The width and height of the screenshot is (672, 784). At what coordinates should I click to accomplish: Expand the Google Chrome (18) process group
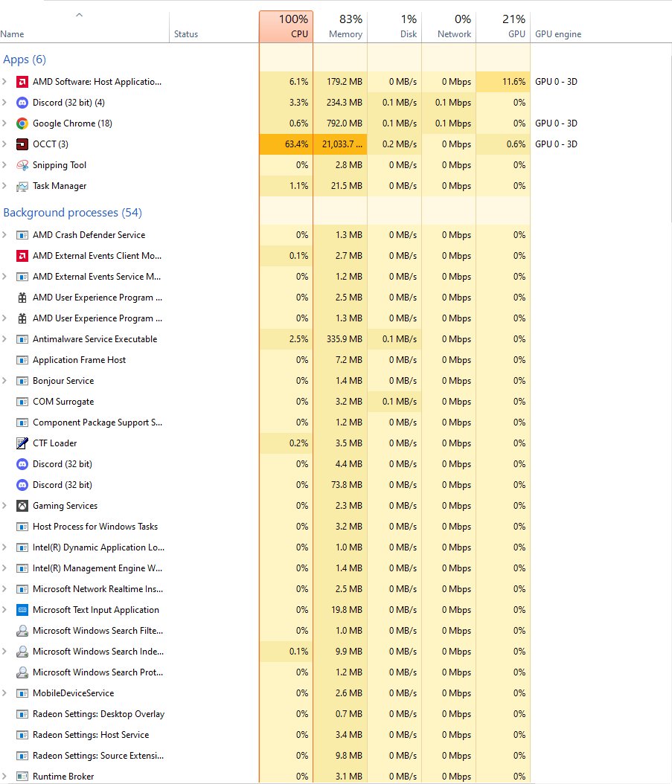point(4,123)
